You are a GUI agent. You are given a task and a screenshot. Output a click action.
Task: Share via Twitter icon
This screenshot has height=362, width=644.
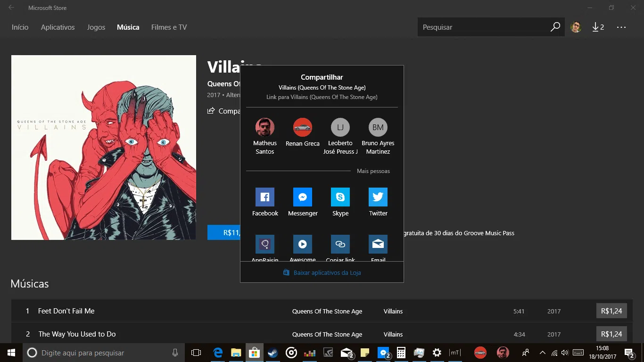click(x=378, y=197)
